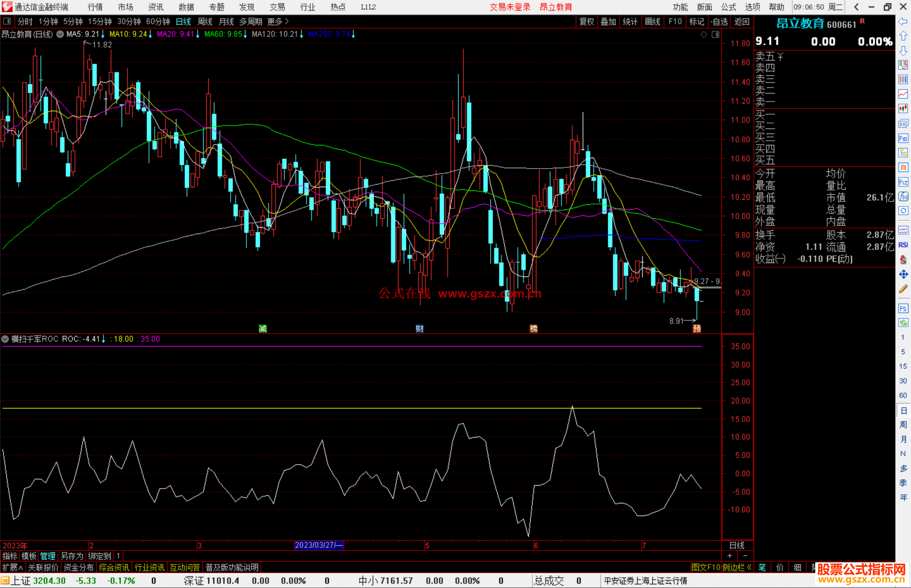This screenshot has width=911, height=588.
Task: Toggle the panel icon left of 分时
Action: pos(7,21)
